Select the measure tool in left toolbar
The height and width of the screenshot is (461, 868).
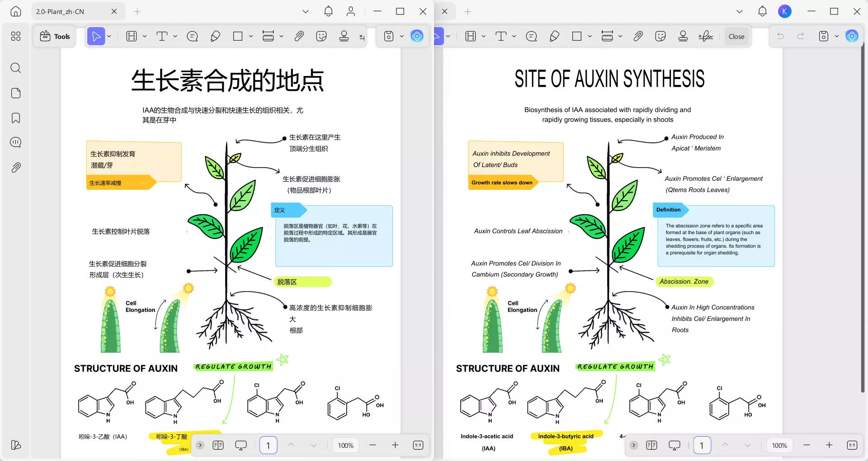(x=268, y=36)
